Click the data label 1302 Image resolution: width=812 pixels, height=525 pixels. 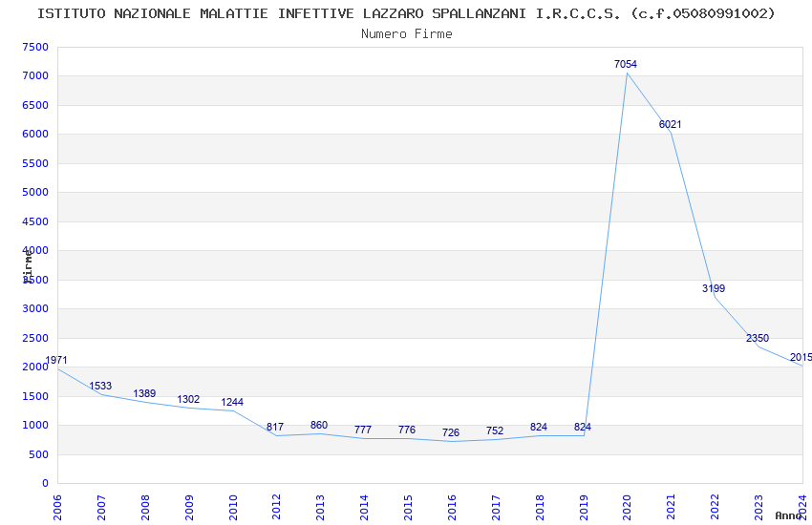pyautogui.click(x=188, y=399)
